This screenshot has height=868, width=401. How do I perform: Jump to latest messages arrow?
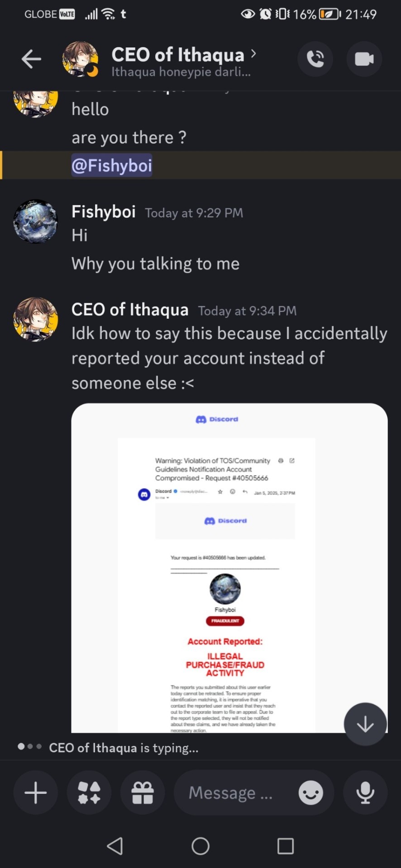click(x=365, y=724)
